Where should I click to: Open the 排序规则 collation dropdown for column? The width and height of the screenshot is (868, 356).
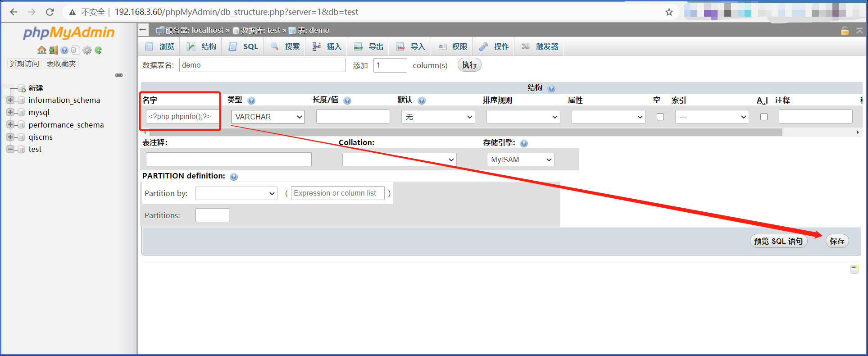coord(523,117)
